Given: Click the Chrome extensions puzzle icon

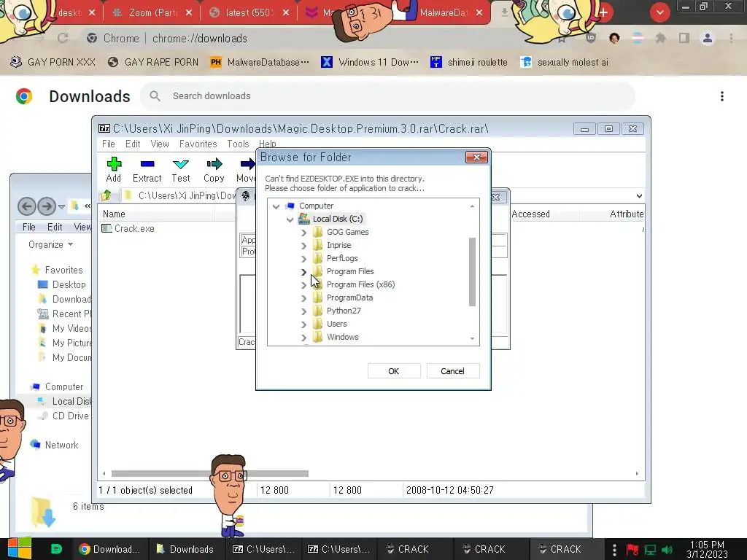Looking at the screenshot, I should [x=660, y=38].
